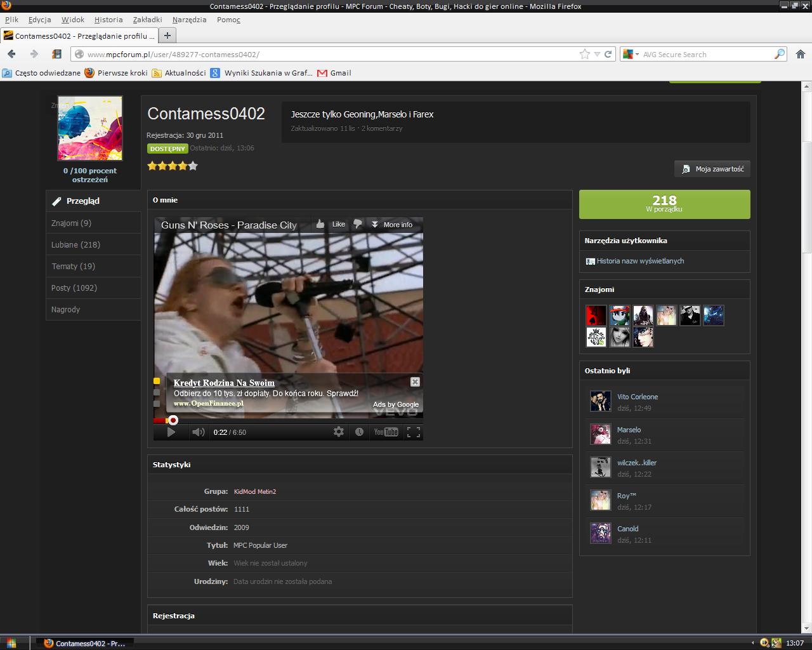Image resolution: width=812 pixels, height=650 pixels.
Task: Select the Znajomi (9) tab
Action: point(93,223)
